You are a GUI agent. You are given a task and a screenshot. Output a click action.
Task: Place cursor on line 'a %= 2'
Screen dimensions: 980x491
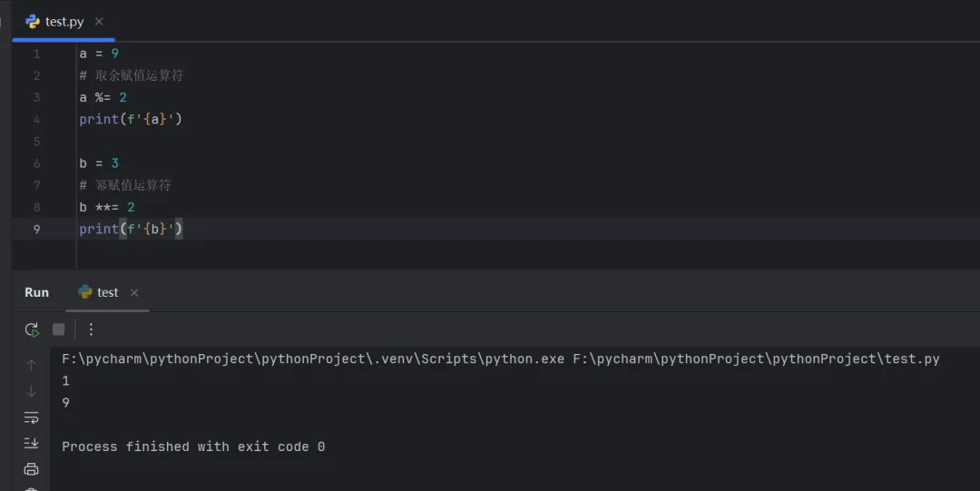103,97
